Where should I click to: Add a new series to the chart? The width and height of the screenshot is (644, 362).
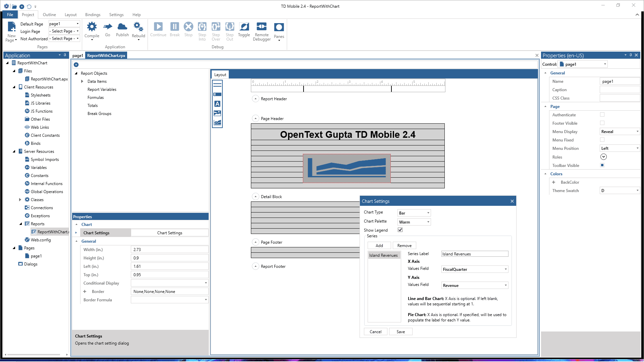click(x=379, y=245)
